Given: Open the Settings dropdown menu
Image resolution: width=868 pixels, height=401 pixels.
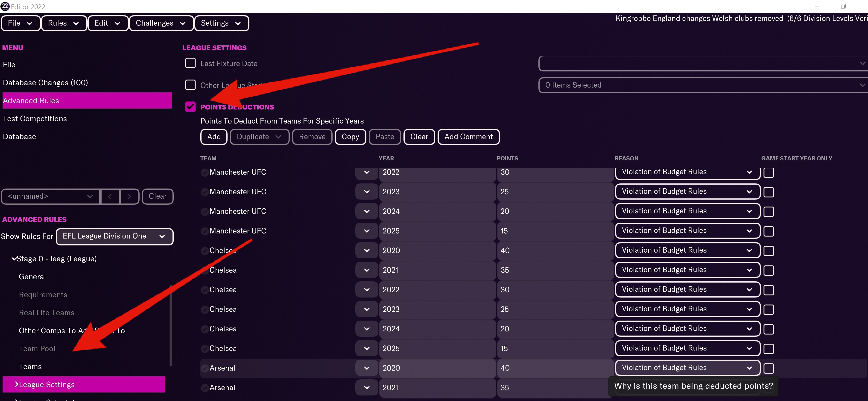Looking at the screenshot, I should click(x=221, y=23).
